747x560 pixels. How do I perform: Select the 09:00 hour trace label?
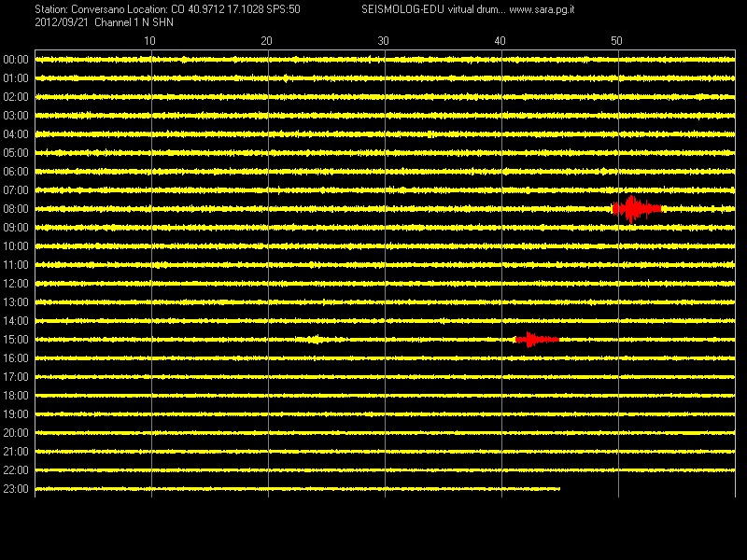16,228
